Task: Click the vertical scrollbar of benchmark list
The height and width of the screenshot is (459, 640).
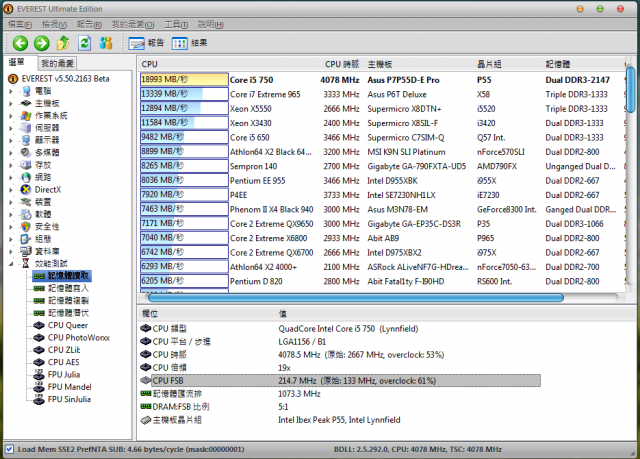Action: coord(631,89)
